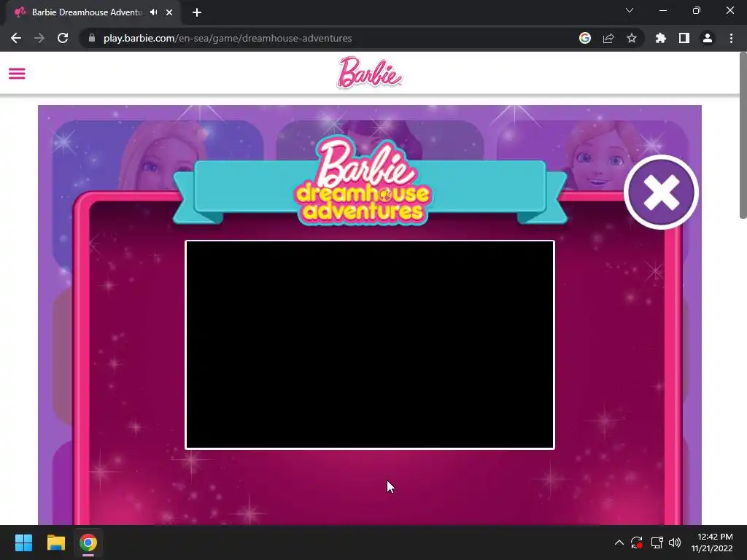Open the Chrome profile menu
The image size is (747, 560).
(708, 38)
